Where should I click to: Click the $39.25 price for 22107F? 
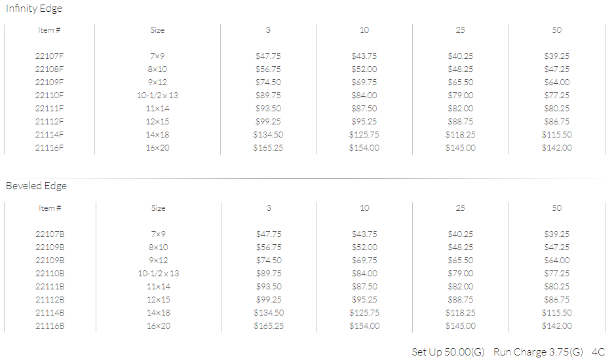click(x=557, y=56)
